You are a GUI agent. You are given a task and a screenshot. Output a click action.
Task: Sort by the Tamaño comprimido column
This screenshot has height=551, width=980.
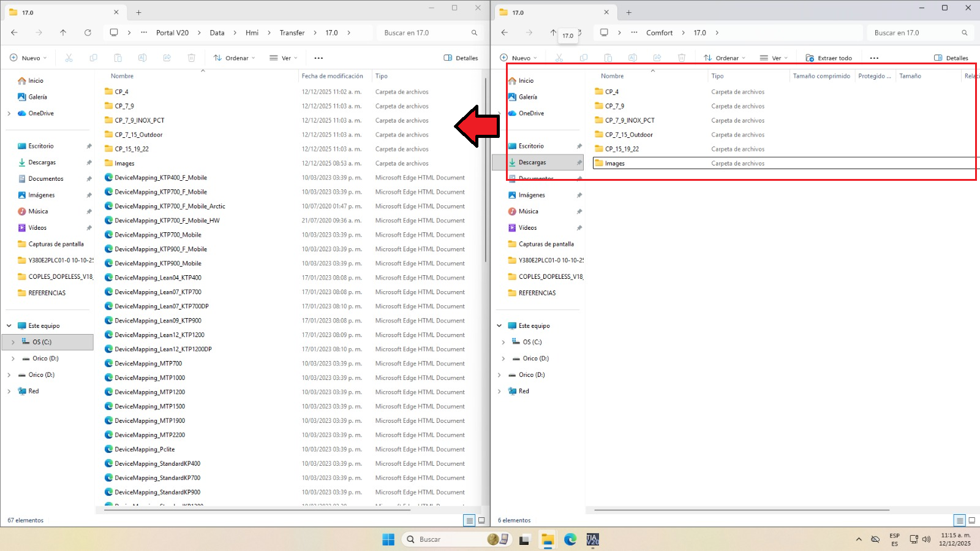point(821,76)
